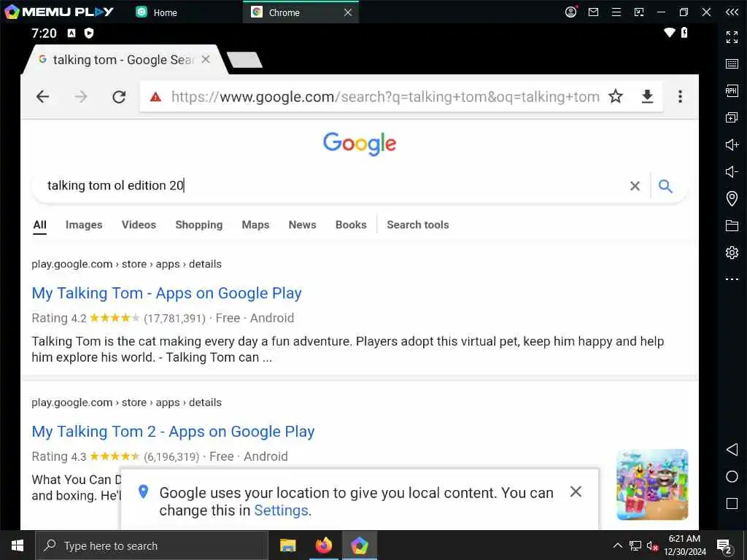Open the Windows notification center

[x=724, y=546]
